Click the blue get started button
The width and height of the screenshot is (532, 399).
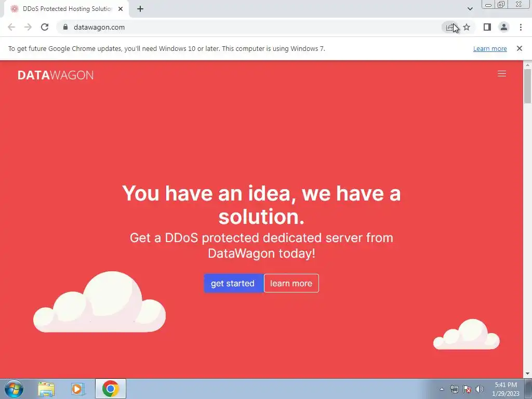tap(233, 283)
